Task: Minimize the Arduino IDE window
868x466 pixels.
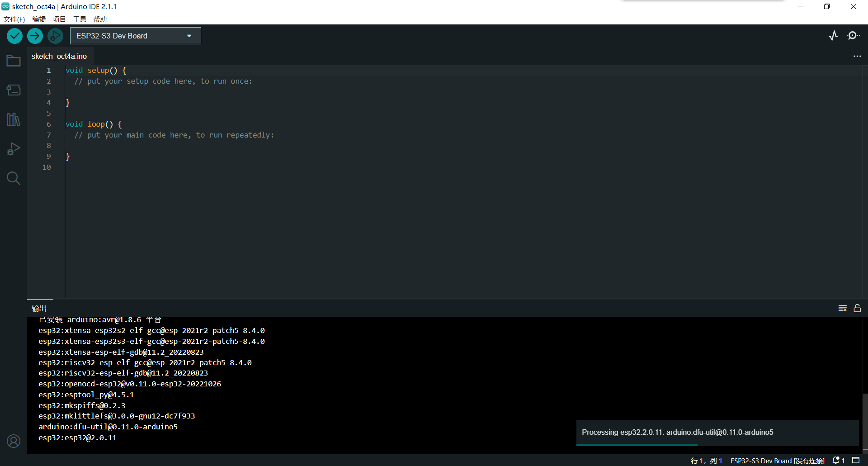Action: pyautogui.click(x=801, y=6)
